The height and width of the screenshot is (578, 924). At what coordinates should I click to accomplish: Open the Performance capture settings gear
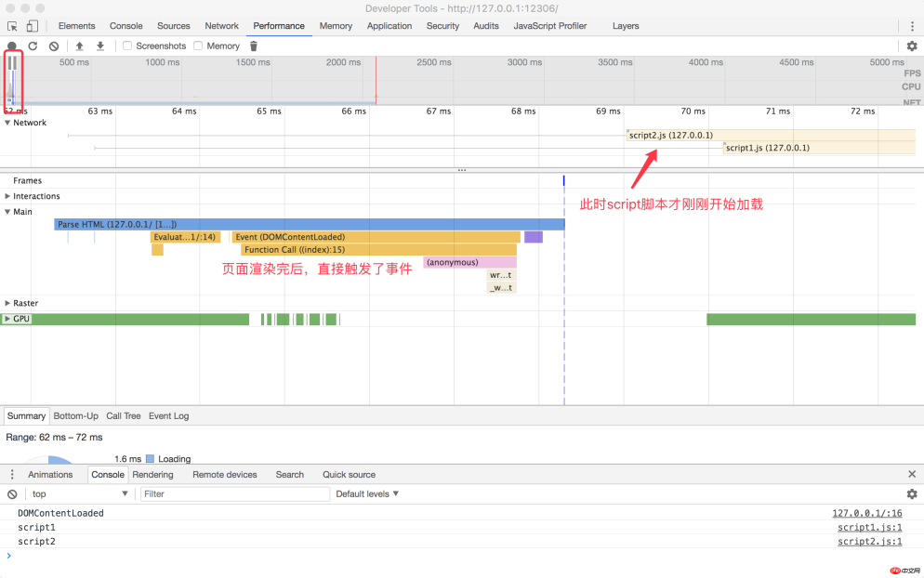[912, 46]
